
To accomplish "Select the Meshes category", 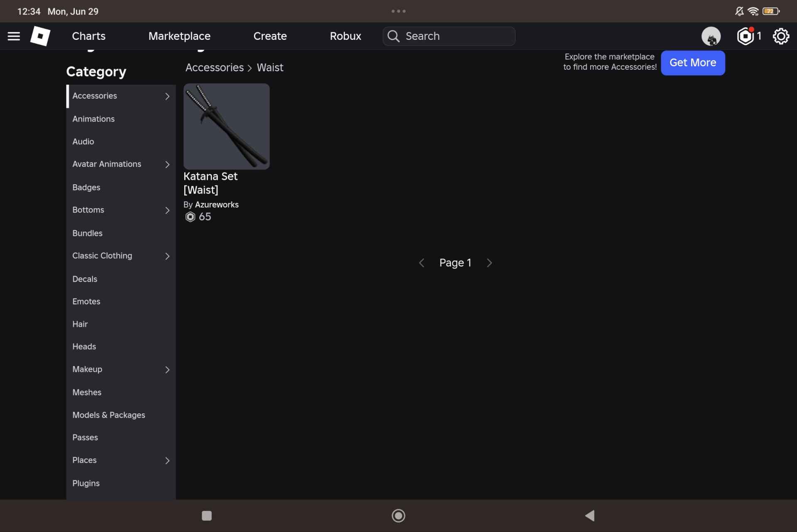I will tap(121, 392).
